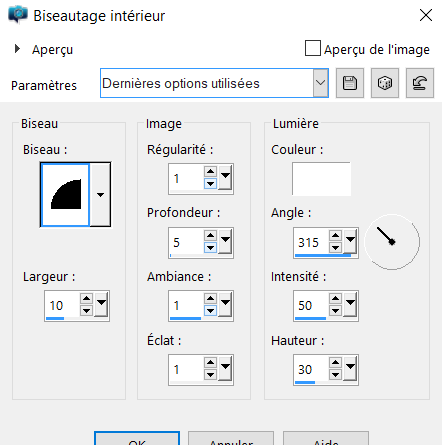The width and height of the screenshot is (442, 445).
Task: Decrease the Hauteur value with down arrow
Action: point(335,375)
